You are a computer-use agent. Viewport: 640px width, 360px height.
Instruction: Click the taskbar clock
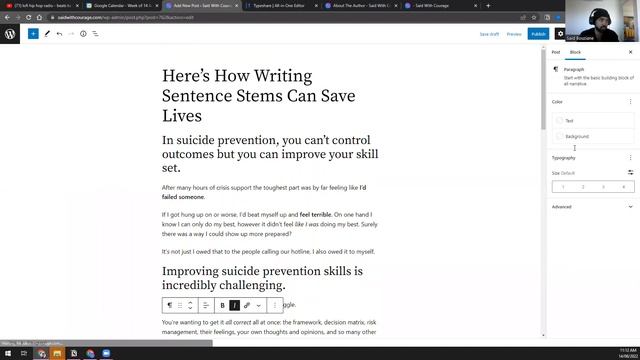(628, 353)
